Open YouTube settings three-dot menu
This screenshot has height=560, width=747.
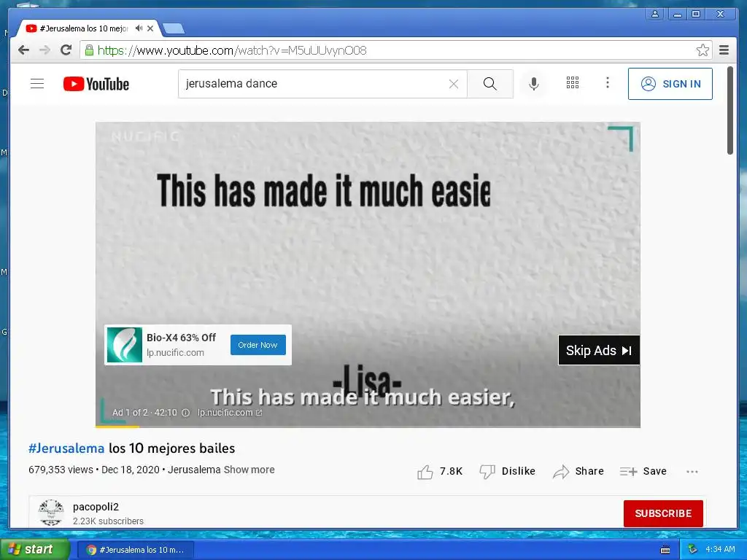(x=607, y=83)
